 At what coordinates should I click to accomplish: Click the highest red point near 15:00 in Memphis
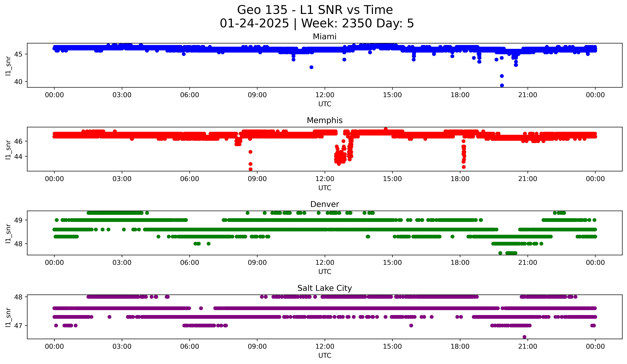point(386,129)
